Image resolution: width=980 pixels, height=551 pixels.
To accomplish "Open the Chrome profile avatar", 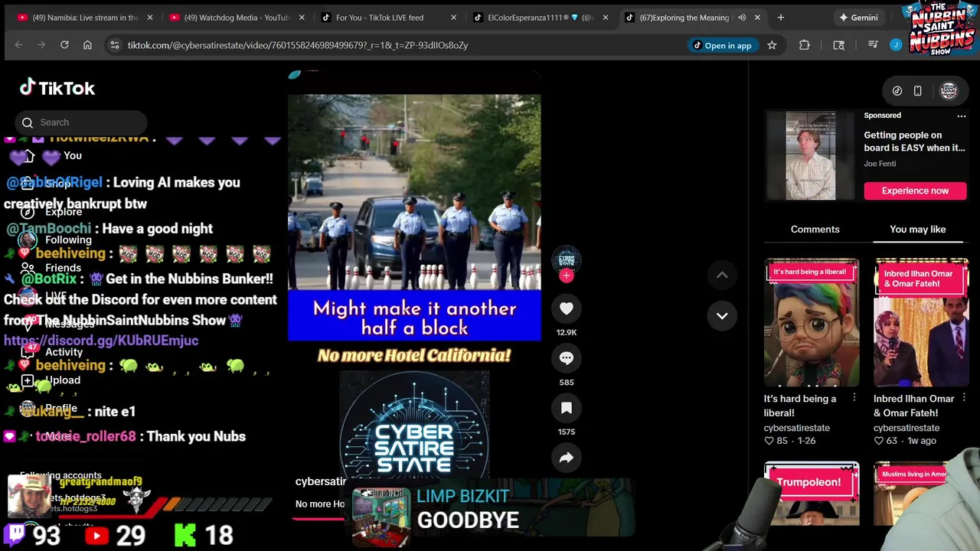I will click(x=896, y=45).
